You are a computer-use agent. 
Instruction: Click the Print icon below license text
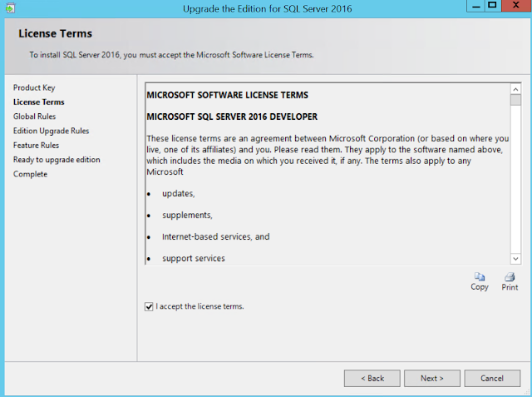point(510,277)
